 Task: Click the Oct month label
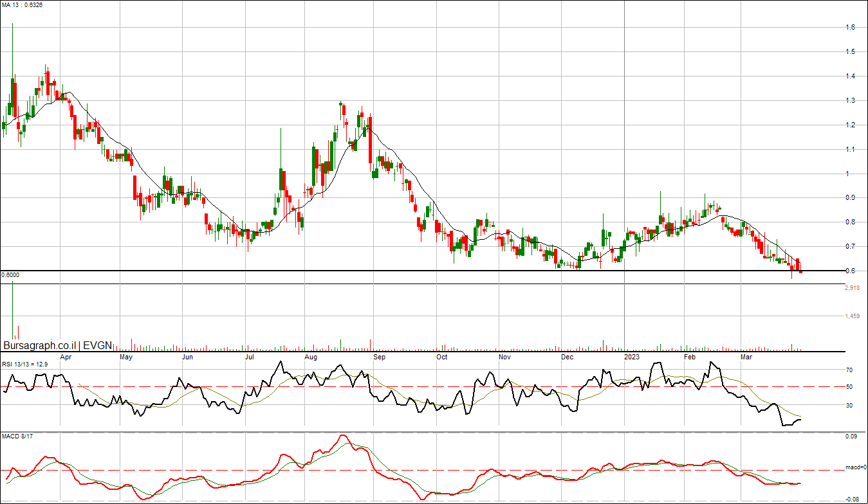point(442,356)
